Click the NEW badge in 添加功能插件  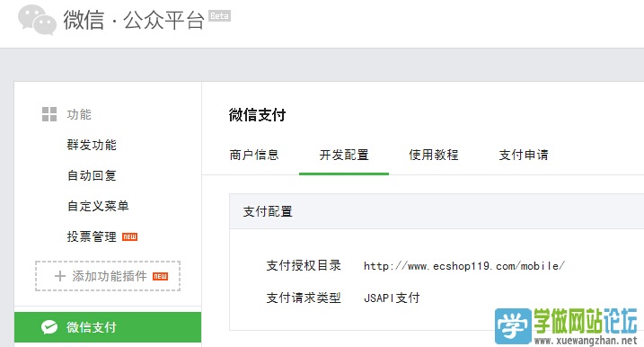(x=160, y=276)
